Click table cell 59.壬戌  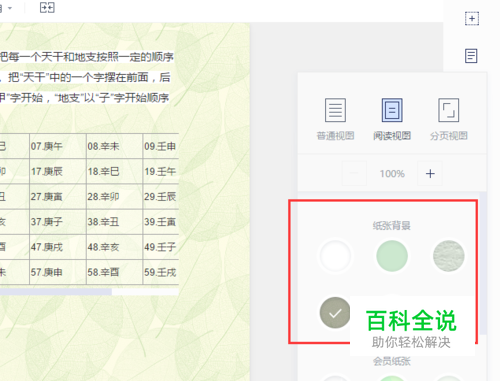click(x=161, y=272)
